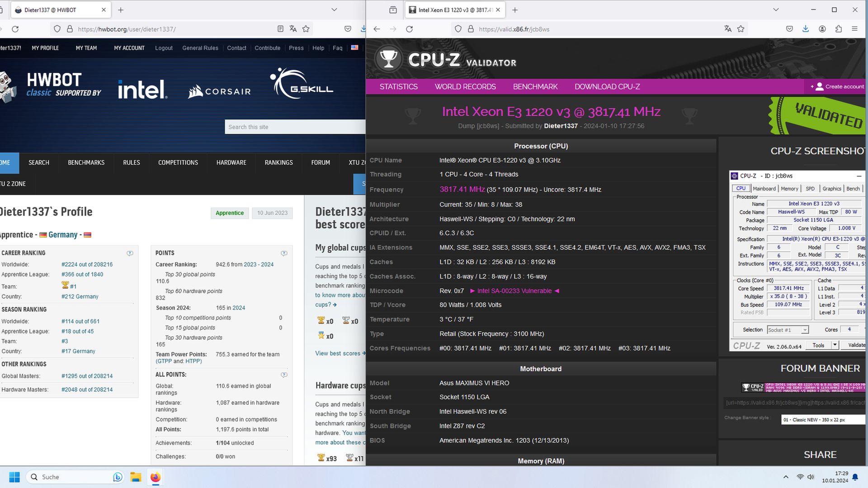The height and width of the screenshot is (488, 868).
Task: Focus the HWBOT Search this site field
Action: pos(295,127)
